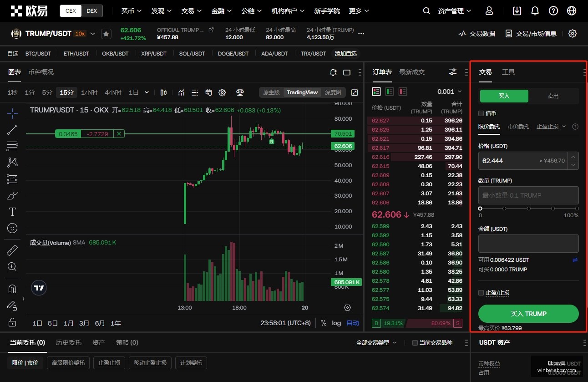Open the user account profile icon
The height and width of the screenshot is (382, 588).
click(489, 11)
